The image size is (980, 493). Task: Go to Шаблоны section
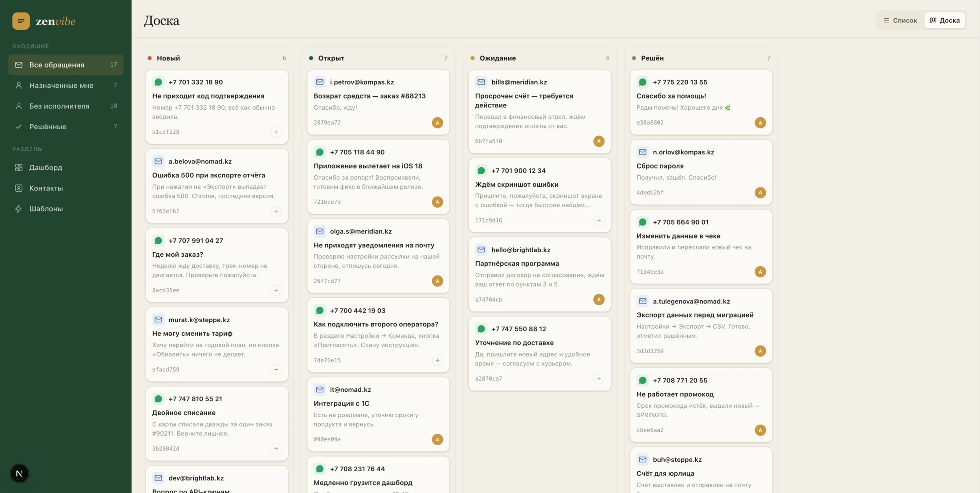point(65,209)
